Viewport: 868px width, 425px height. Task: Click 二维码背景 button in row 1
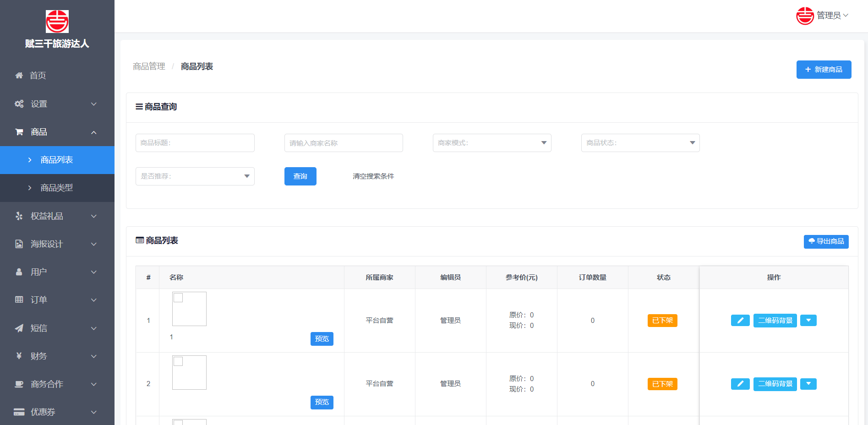(x=775, y=321)
